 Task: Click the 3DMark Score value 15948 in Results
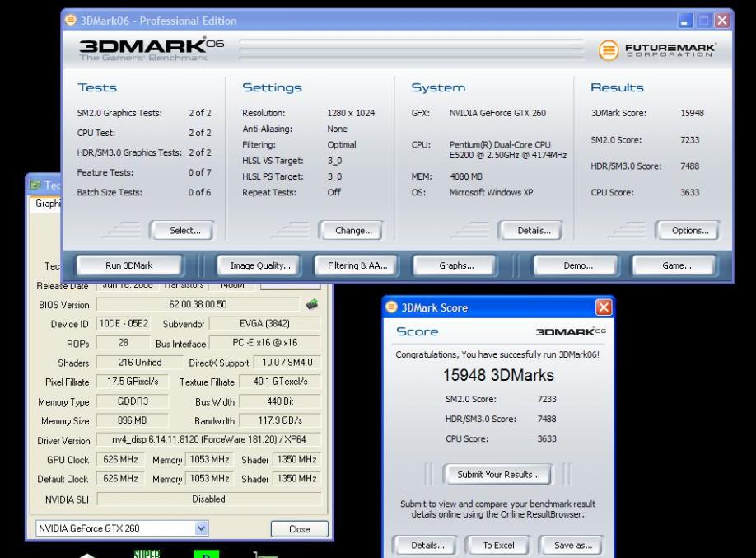(x=692, y=113)
